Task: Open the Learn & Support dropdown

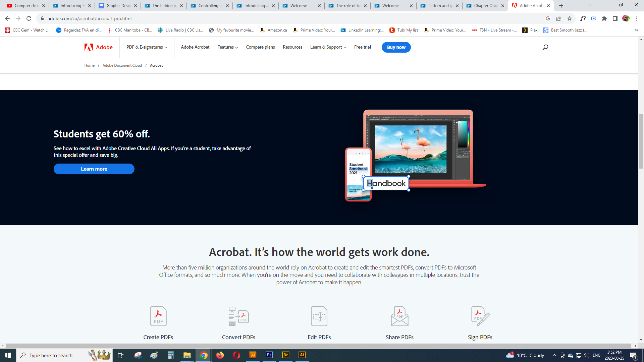Action: [328, 47]
